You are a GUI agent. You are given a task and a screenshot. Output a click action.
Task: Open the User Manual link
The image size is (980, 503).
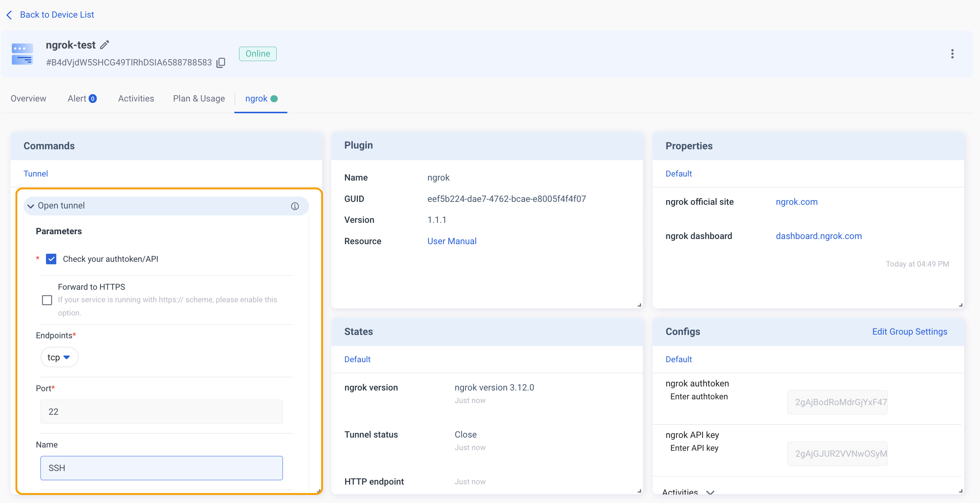[452, 241]
